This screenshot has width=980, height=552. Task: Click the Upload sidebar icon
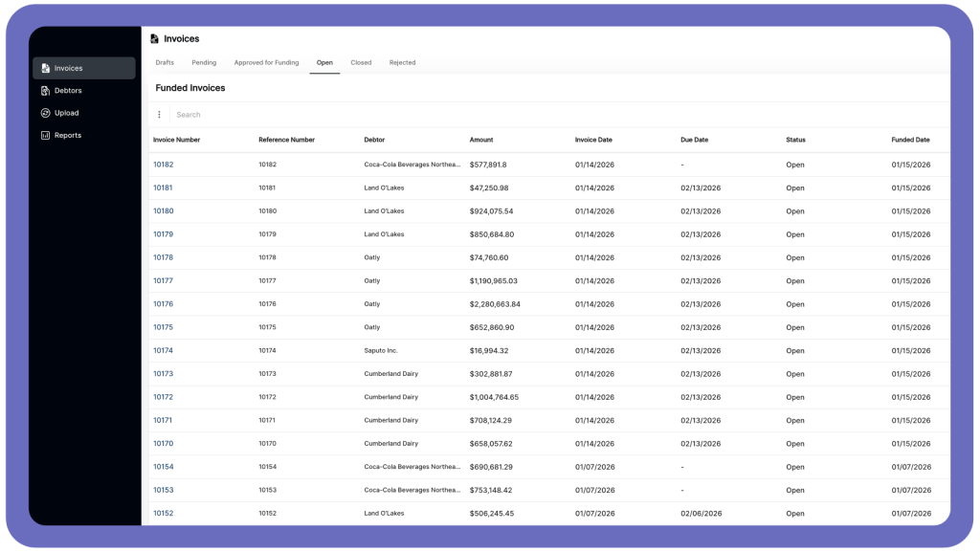(x=45, y=113)
